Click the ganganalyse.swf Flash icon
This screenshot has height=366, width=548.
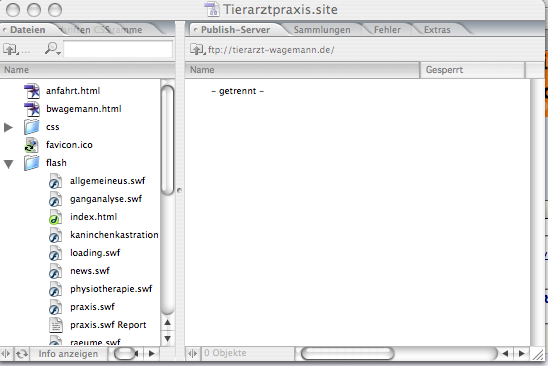coord(55,199)
